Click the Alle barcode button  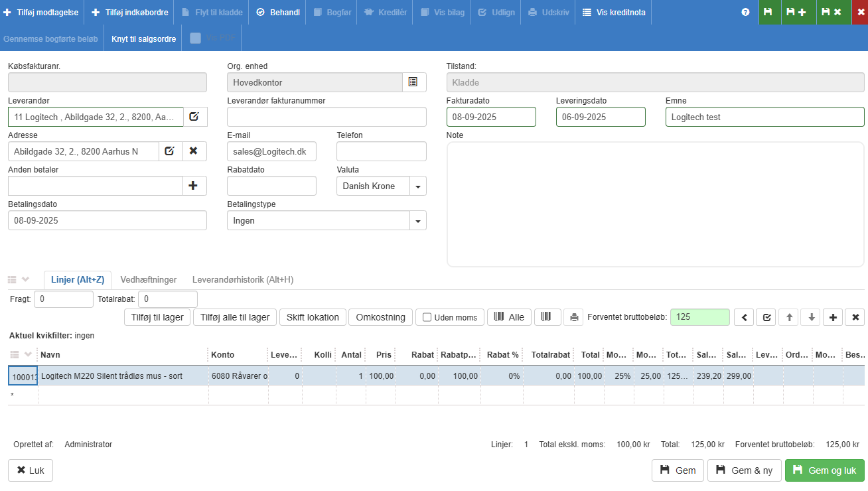(x=510, y=317)
